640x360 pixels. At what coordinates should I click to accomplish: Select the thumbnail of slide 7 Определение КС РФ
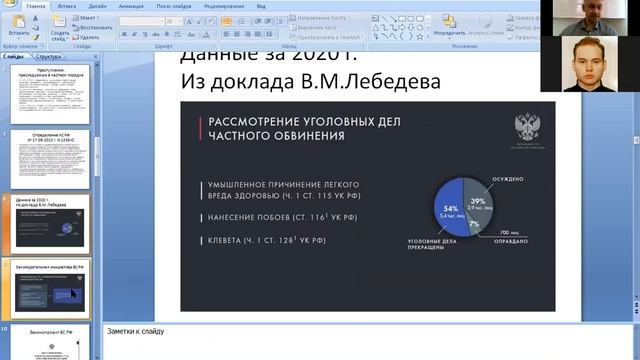pyautogui.click(x=50, y=160)
